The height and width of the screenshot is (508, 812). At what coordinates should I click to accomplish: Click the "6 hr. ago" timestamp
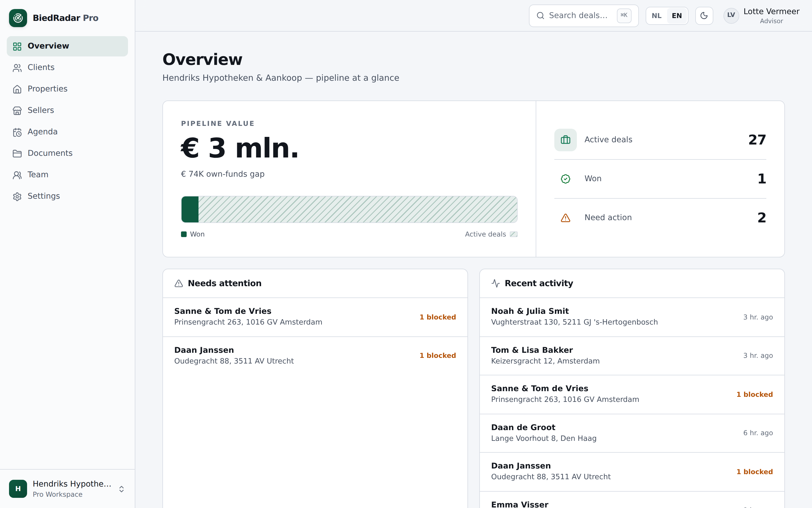point(758,433)
